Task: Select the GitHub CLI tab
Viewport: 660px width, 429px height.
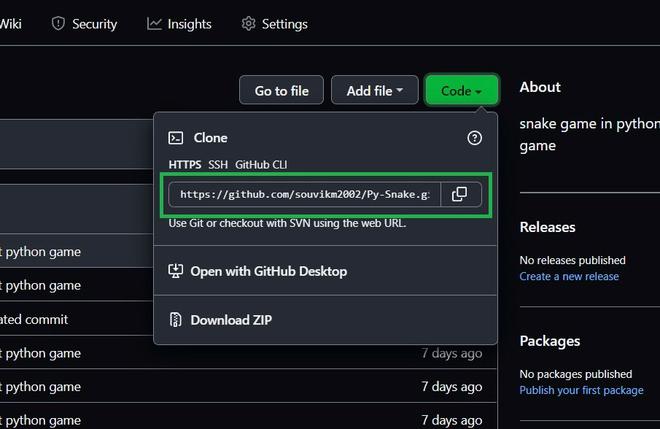Action: click(261, 165)
